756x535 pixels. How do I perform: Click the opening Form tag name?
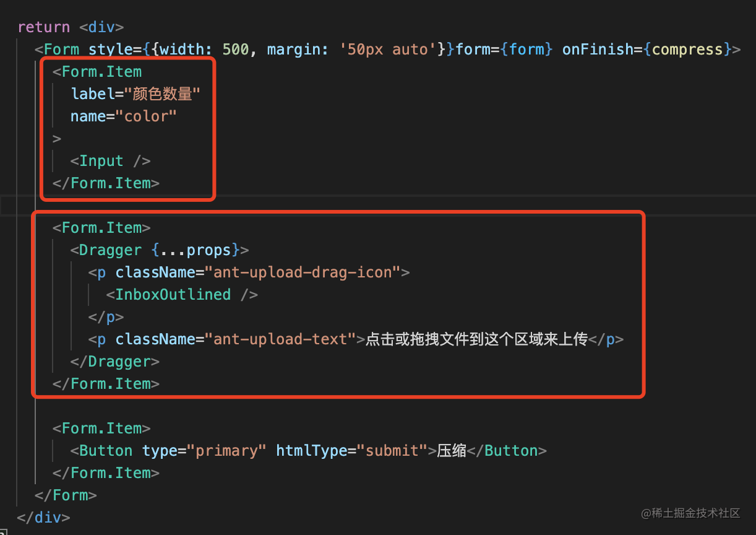[62, 50]
